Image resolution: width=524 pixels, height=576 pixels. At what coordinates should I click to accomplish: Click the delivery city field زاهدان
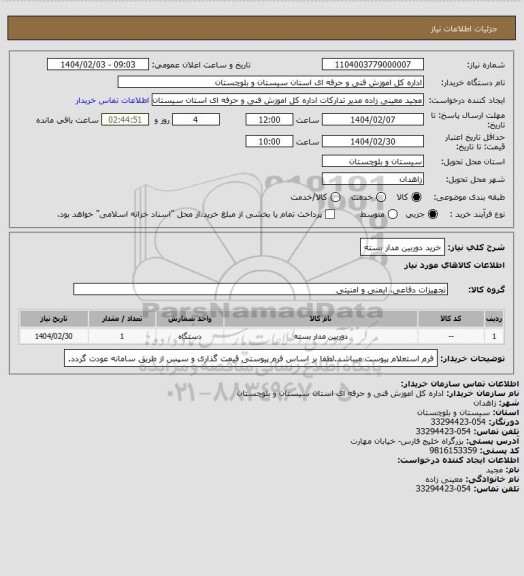click(373, 179)
